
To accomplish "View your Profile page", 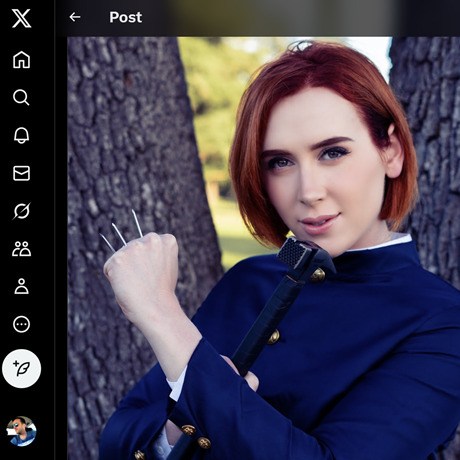I will (x=22, y=286).
